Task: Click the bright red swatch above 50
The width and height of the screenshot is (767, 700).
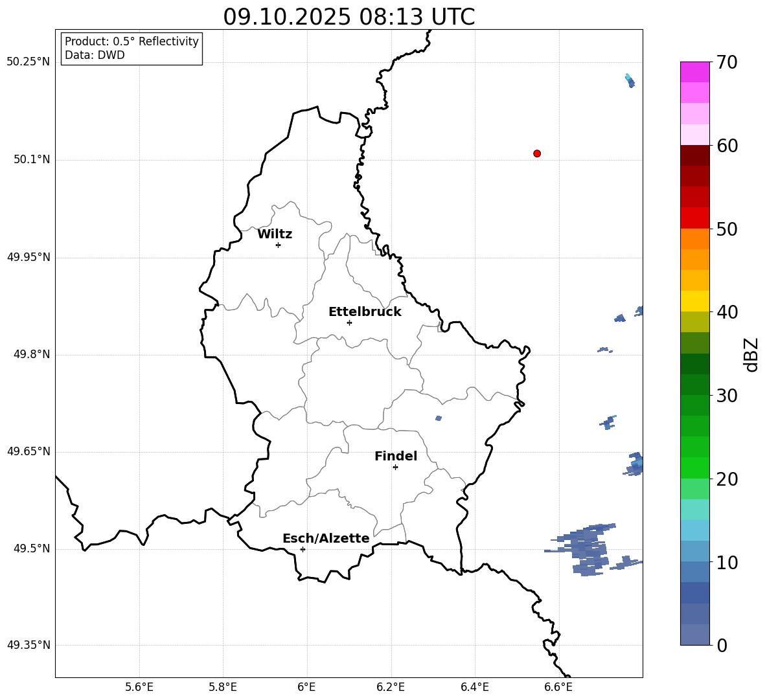Action: pyautogui.click(x=694, y=218)
